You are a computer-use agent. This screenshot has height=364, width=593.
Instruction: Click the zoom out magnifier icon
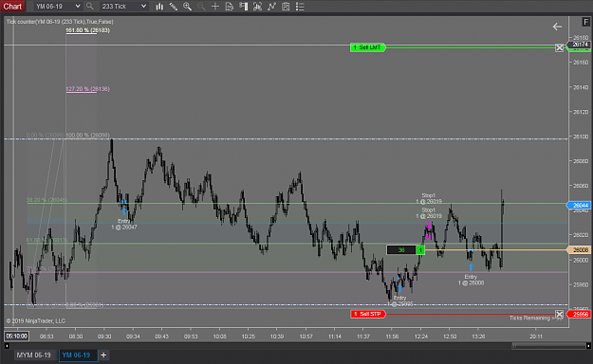(x=201, y=7)
